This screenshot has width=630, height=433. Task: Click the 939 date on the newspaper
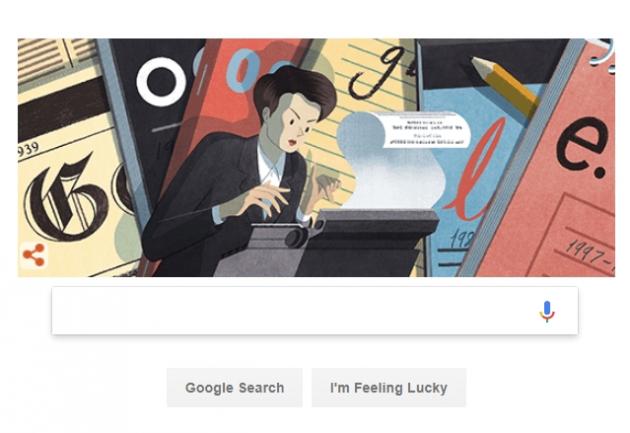click(x=28, y=149)
